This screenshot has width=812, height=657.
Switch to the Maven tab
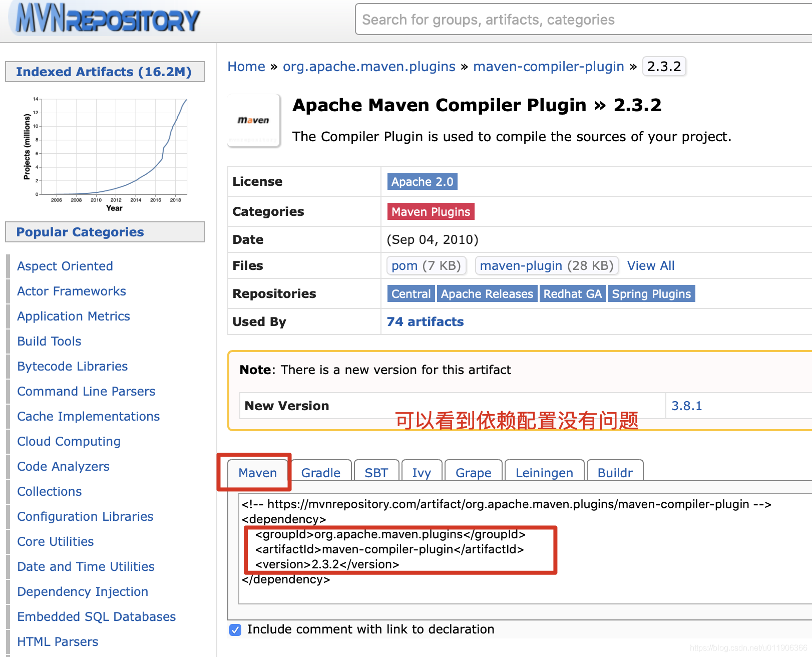pos(258,473)
